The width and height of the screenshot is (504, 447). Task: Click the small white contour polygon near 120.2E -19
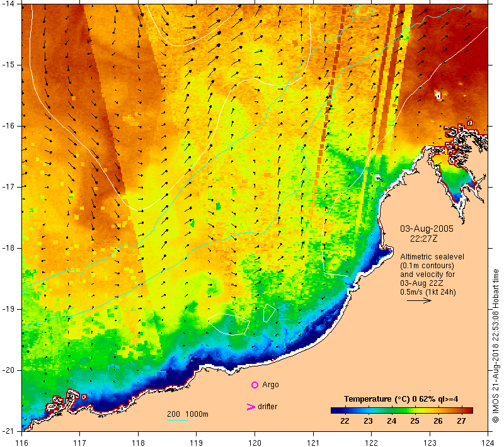(269, 313)
